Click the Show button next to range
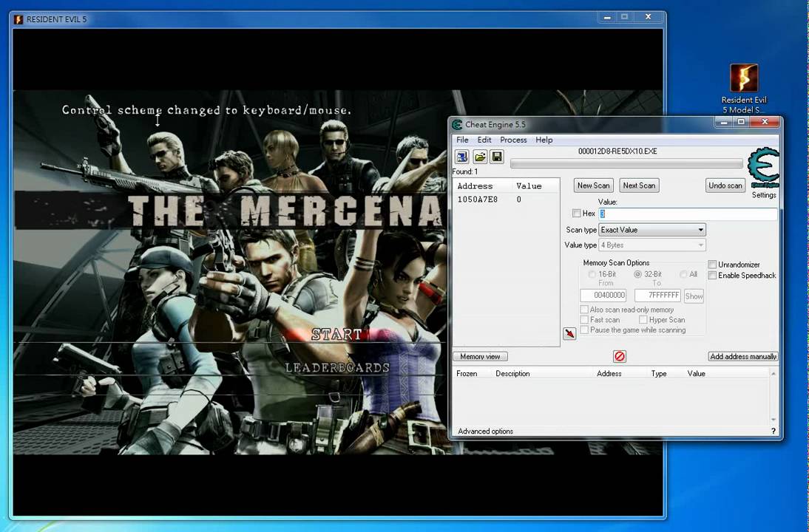809x532 pixels. (694, 296)
